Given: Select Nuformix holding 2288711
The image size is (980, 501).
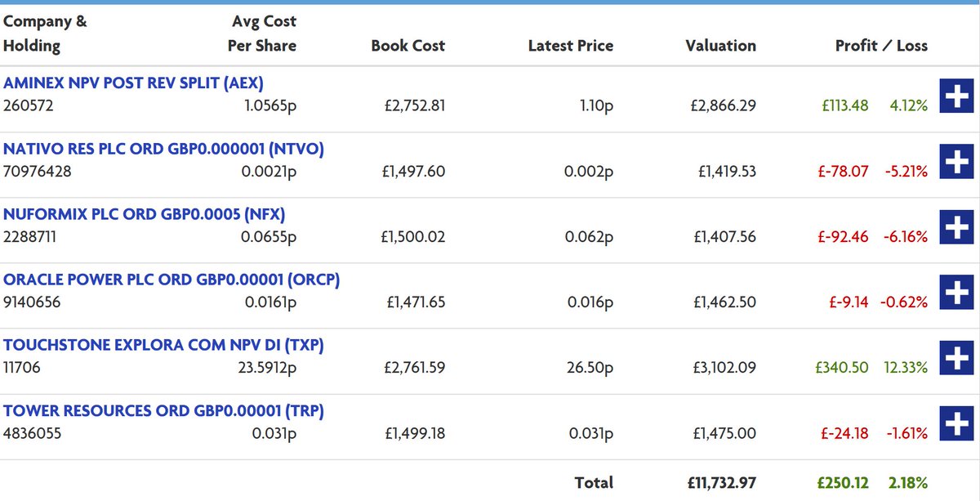Looking at the screenshot, I should click(x=32, y=236).
